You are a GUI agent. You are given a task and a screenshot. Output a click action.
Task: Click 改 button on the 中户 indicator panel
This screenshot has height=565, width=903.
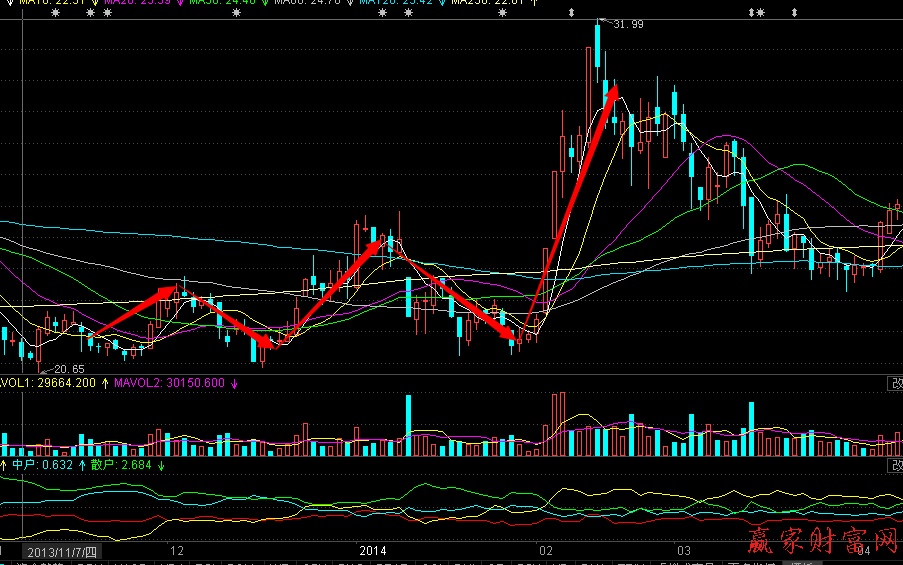coord(896,465)
